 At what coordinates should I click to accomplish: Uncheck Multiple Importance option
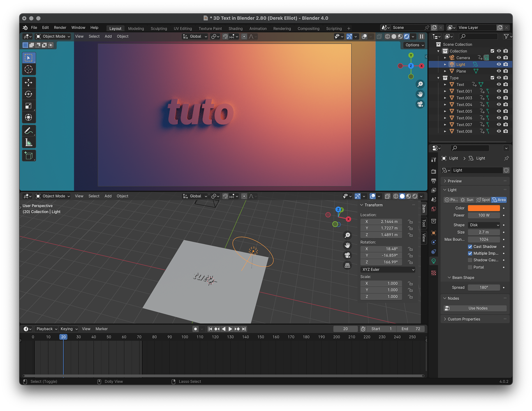tap(470, 253)
